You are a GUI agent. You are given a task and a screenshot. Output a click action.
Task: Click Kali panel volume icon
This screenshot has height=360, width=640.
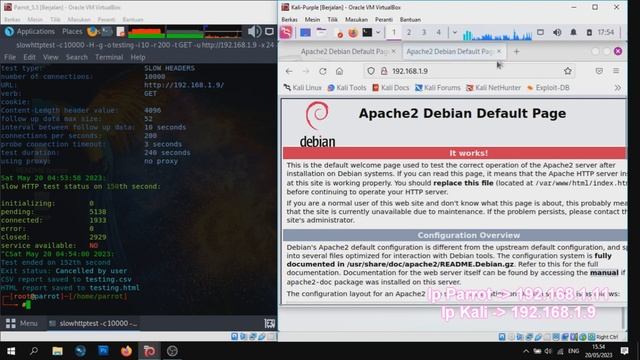557,32
